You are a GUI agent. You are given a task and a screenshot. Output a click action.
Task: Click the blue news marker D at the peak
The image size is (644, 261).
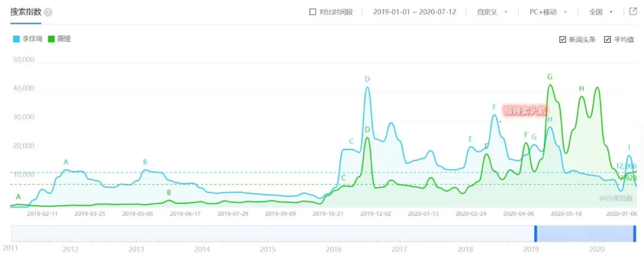click(x=367, y=79)
